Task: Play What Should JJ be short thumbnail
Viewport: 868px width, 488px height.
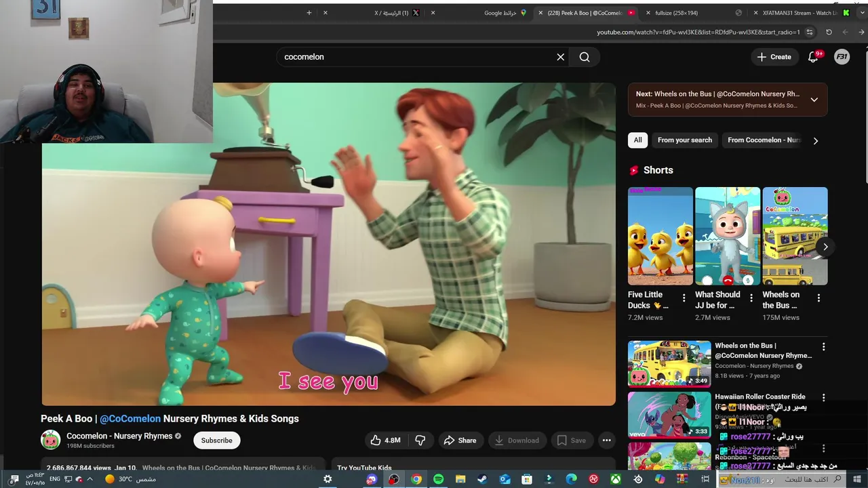Action: [728, 236]
